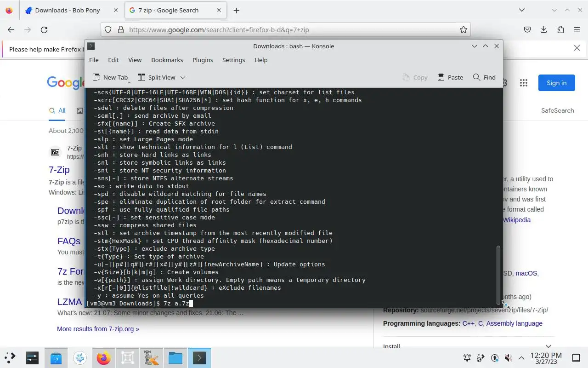Viewport: 588px width, 368px height.
Task: Open More results from 7-zip.org
Action: tap(98, 329)
